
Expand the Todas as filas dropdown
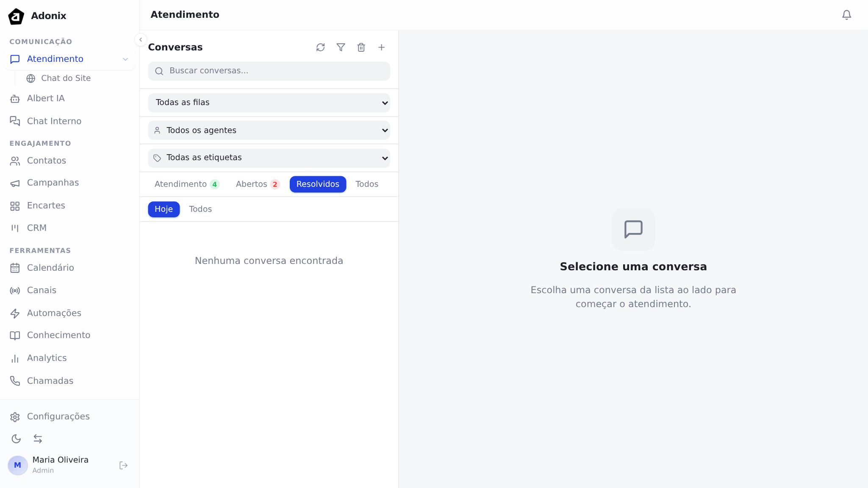[x=269, y=103]
